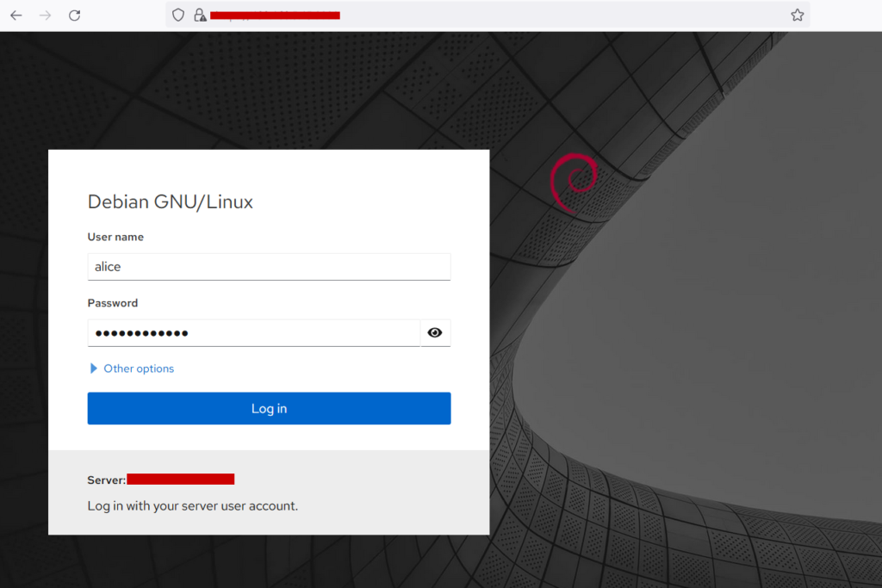Go back to the previous page
This screenshot has width=882, height=588.
(x=16, y=15)
